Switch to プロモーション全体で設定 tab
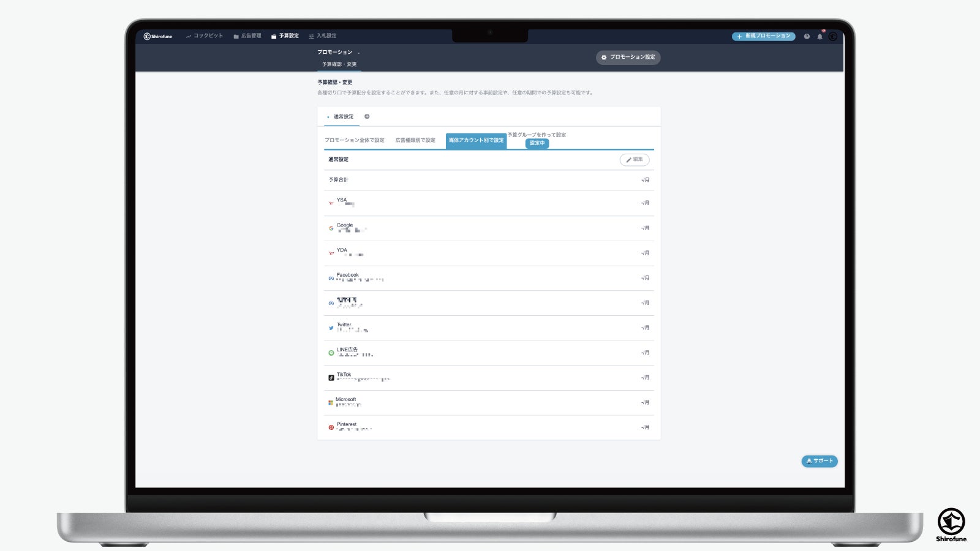 (355, 140)
